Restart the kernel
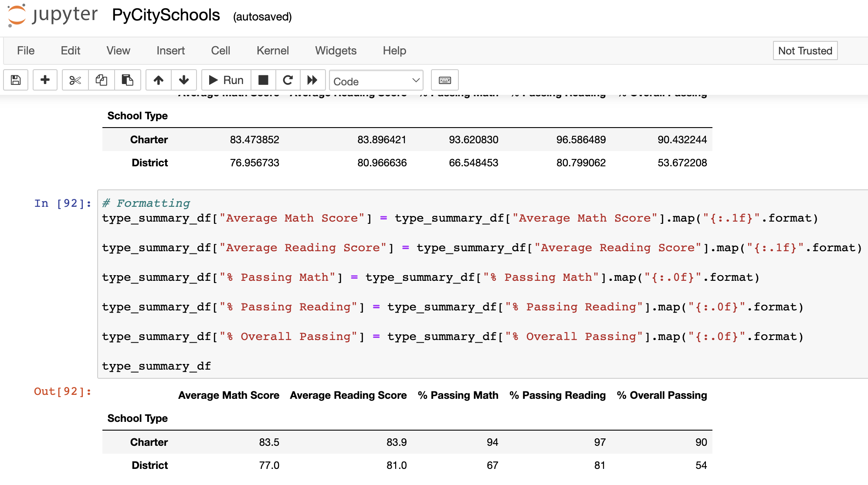Screen dimensions: 868x485 pyautogui.click(x=288, y=80)
